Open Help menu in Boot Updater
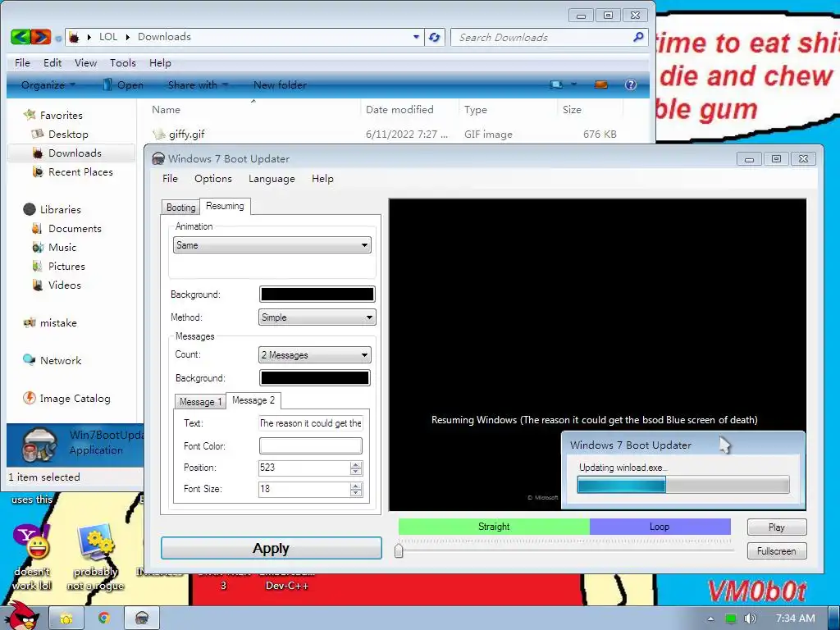This screenshot has width=840, height=630. click(322, 178)
